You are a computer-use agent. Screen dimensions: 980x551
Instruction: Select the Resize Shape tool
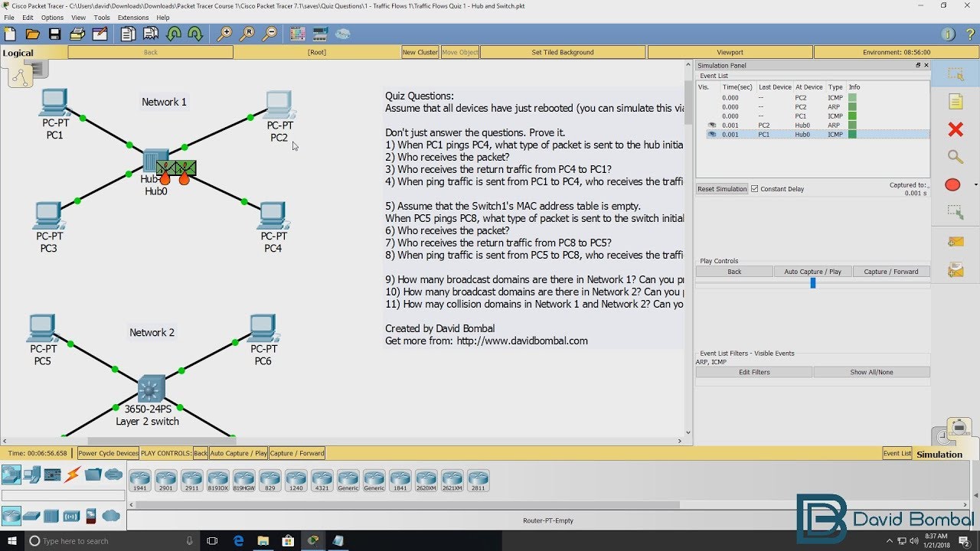pos(955,212)
